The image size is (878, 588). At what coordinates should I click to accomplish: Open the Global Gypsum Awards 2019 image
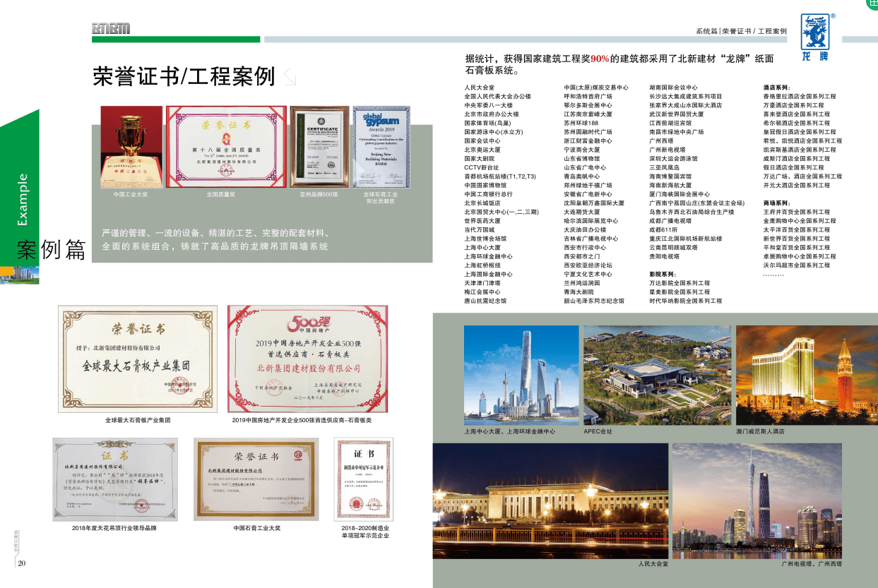[x=380, y=147]
